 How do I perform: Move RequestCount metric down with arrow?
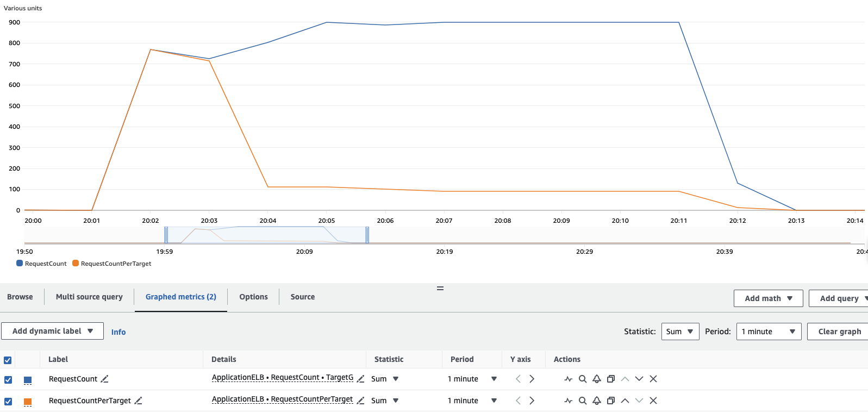pos(639,379)
